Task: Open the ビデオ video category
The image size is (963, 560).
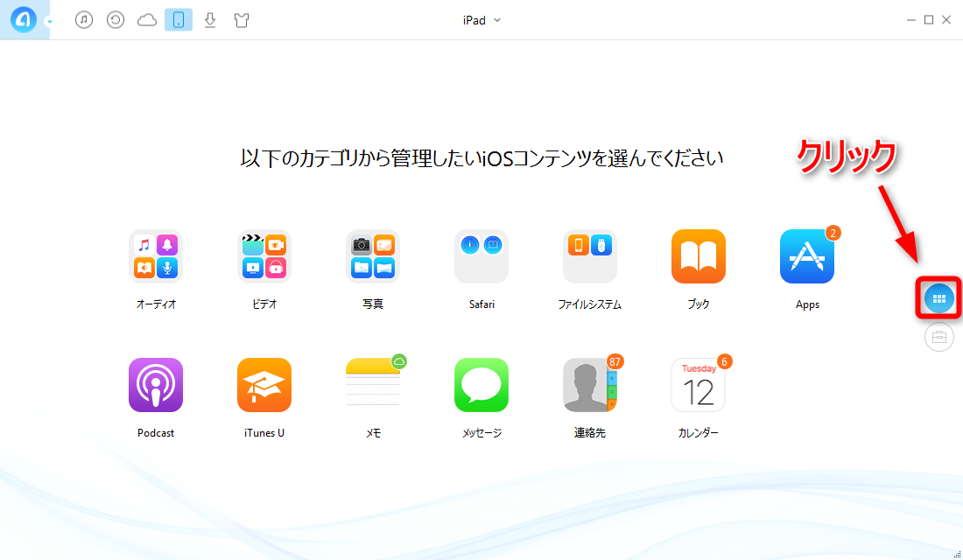Action: 264,256
